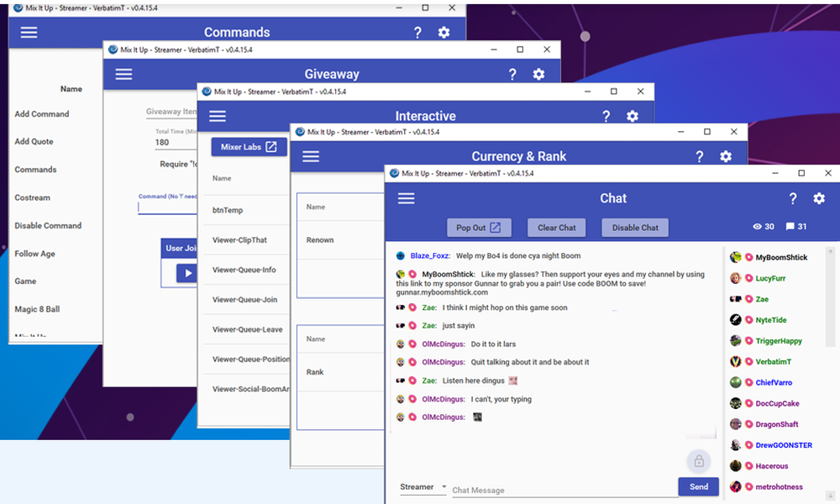Click VerbatimT avatar in user list
840x504 pixels.
(736, 361)
